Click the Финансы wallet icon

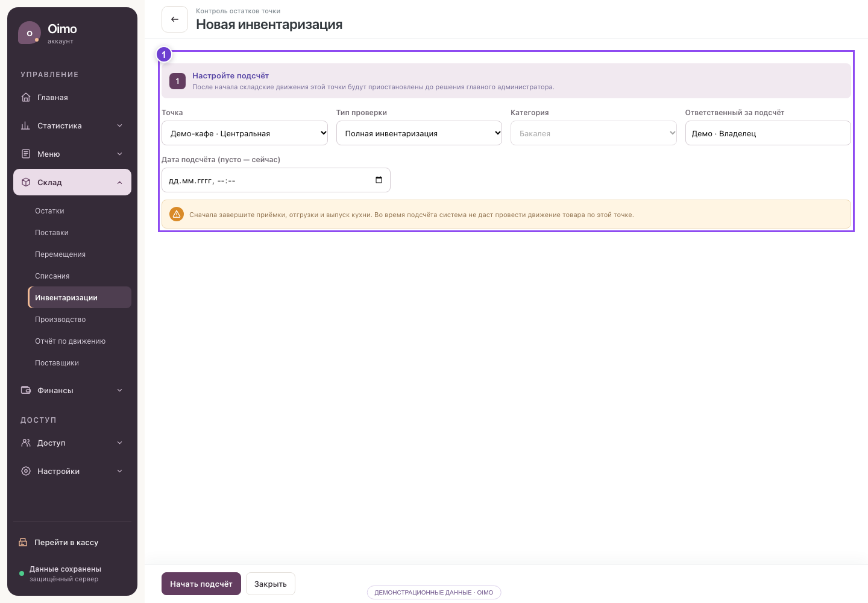(26, 390)
